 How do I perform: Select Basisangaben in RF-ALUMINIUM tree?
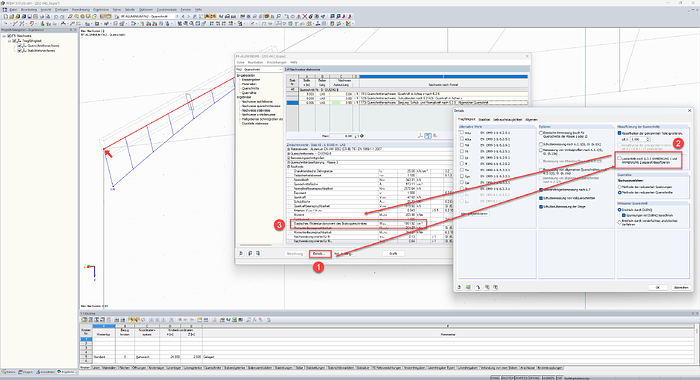point(250,79)
